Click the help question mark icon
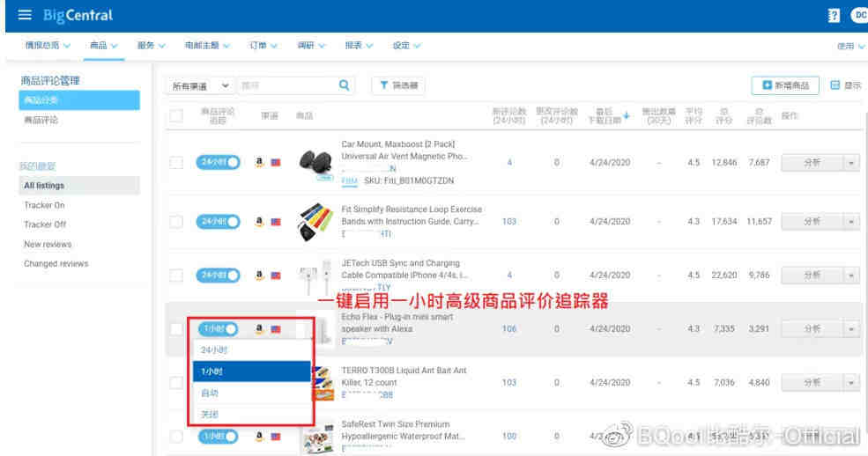868x456 pixels. (x=834, y=16)
